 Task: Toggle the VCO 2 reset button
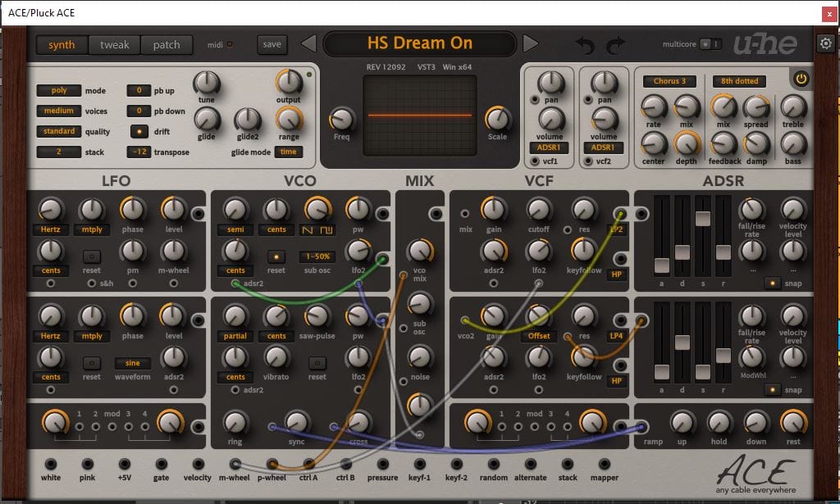coord(317,363)
